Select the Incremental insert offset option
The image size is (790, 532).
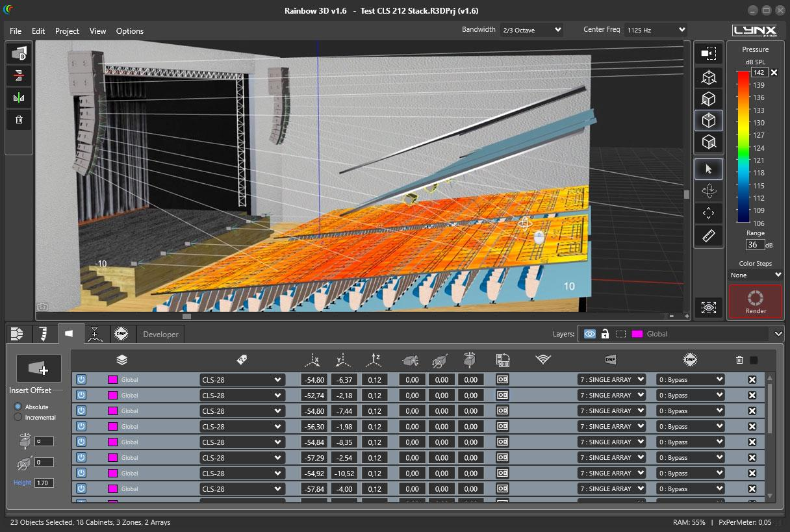tap(18, 418)
